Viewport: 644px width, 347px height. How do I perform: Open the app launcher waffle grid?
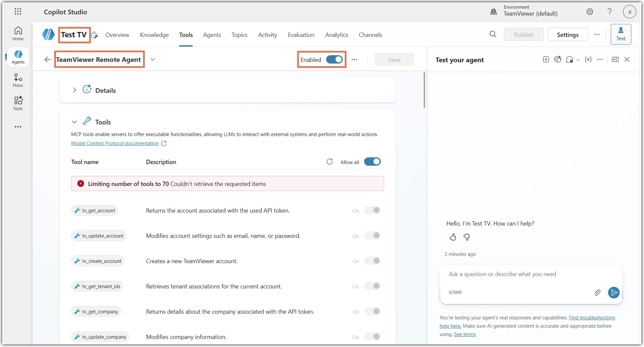coord(18,12)
